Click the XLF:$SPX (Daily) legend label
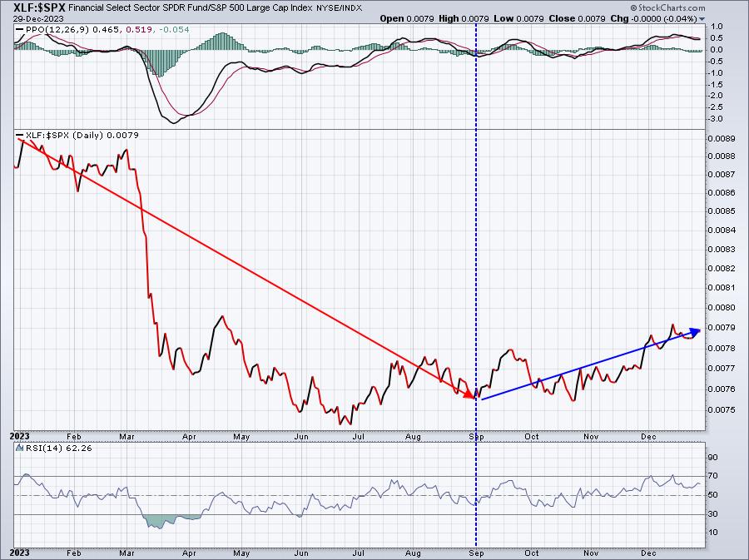 64,135
